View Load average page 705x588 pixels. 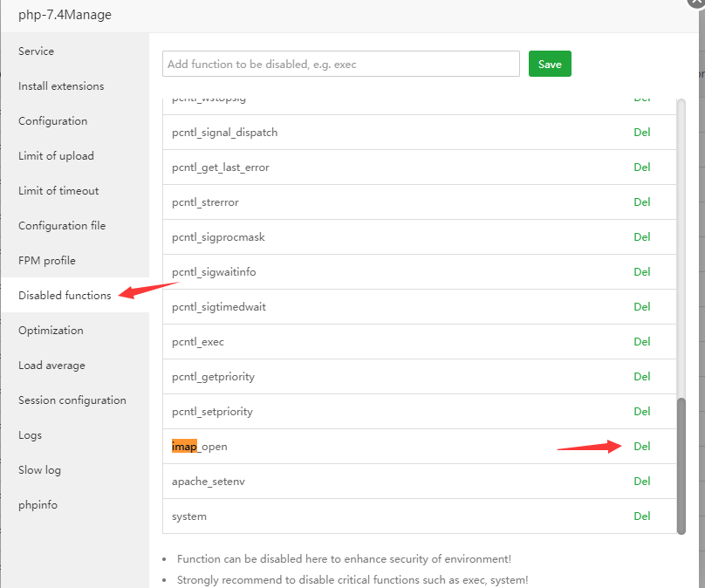point(51,366)
